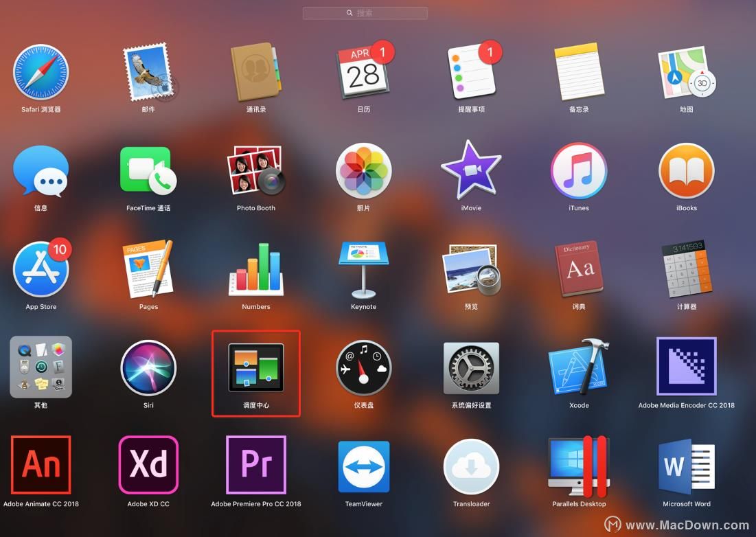
Task: Open the Preview image viewer app
Action: 471,269
